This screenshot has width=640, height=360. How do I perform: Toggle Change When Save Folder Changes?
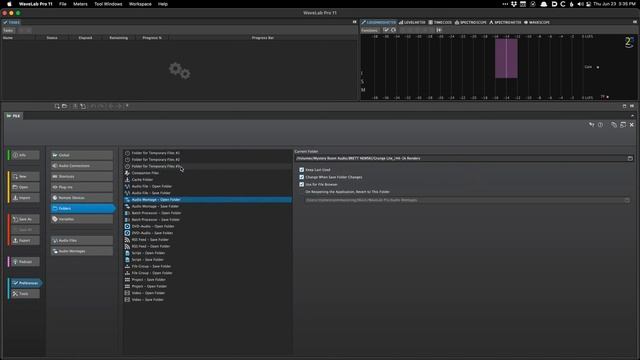[302, 177]
